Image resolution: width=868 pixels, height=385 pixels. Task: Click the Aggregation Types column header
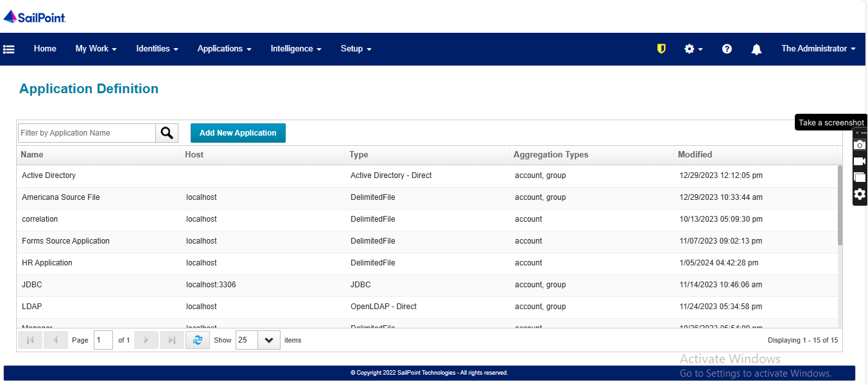(x=592, y=155)
